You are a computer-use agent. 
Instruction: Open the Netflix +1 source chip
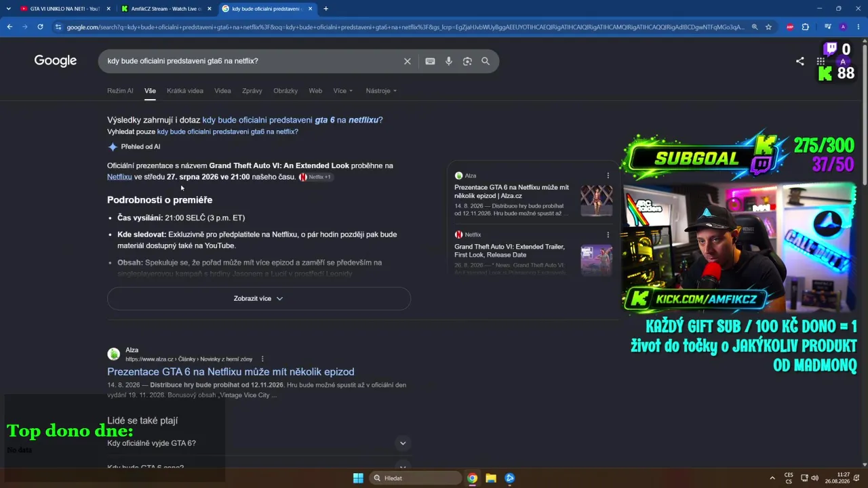315,177
